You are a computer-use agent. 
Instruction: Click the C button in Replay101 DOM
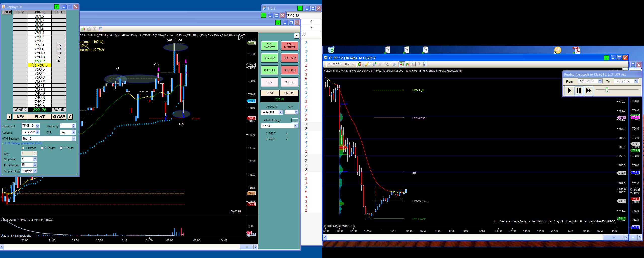tap(70, 117)
